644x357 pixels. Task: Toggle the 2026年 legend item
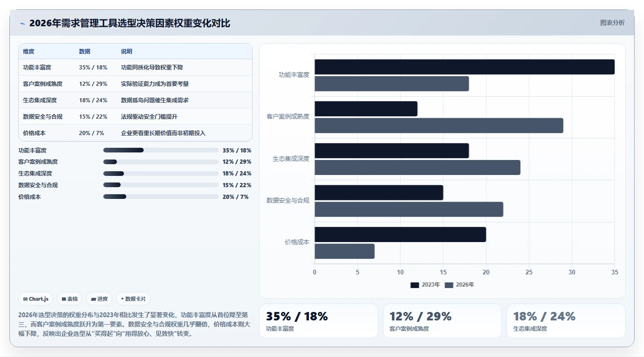(460, 285)
